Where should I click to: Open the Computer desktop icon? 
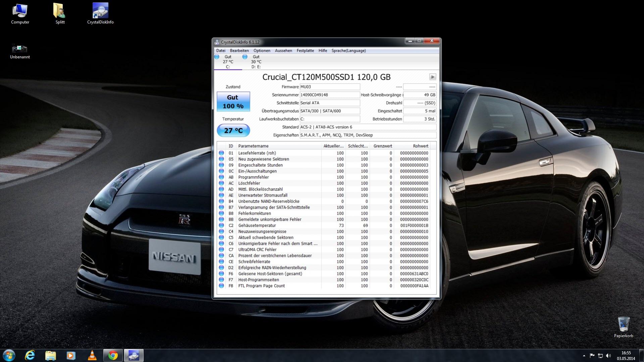click(20, 14)
